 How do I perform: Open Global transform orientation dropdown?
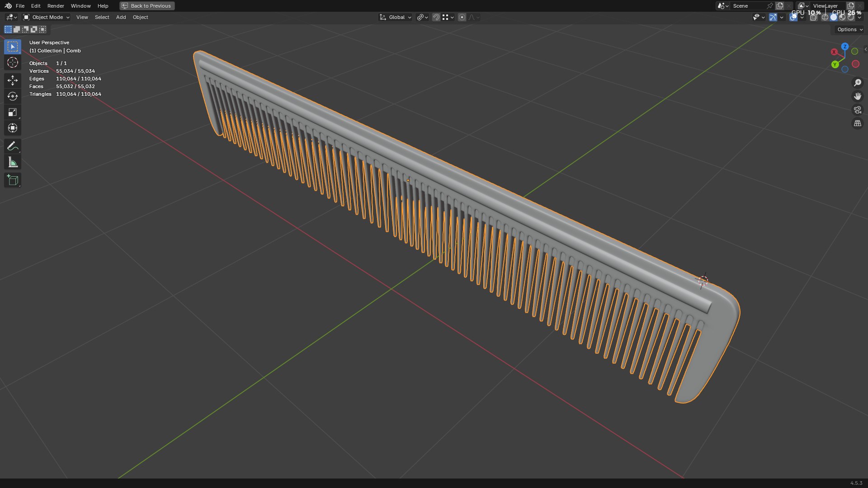pos(396,17)
